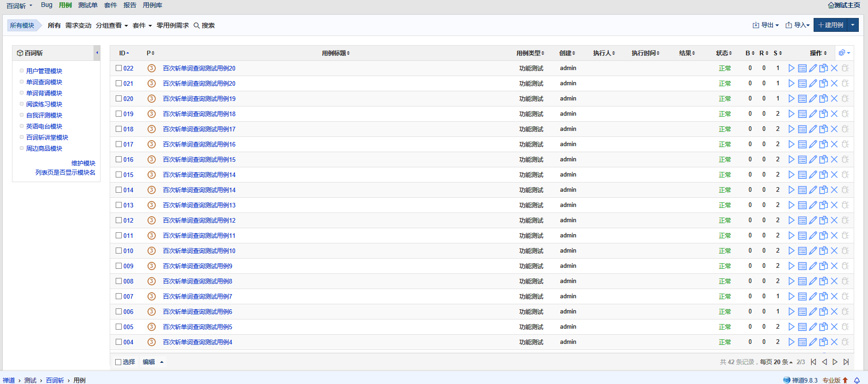Switch to the Bug menu tab
The image size is (868, 384).
[47, 5]
